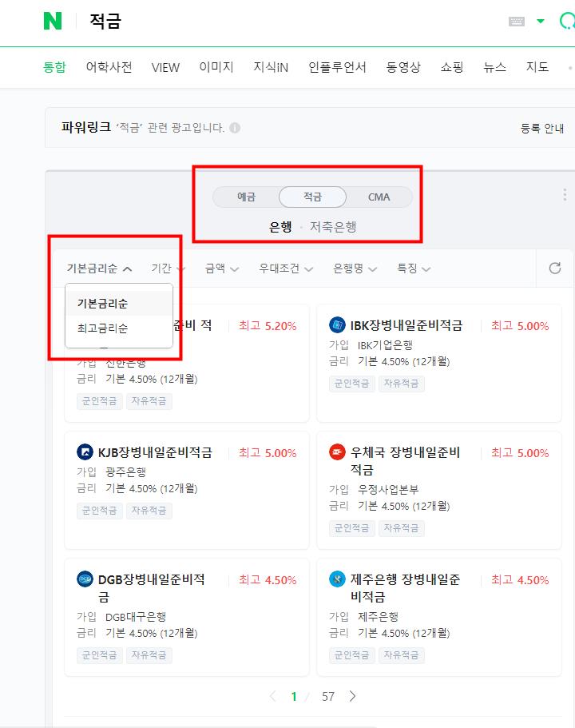Viewport: 575px width, 728px height.
Task: Click the 자유적금 tag on 제주은행 card
Action: point(401,655)
